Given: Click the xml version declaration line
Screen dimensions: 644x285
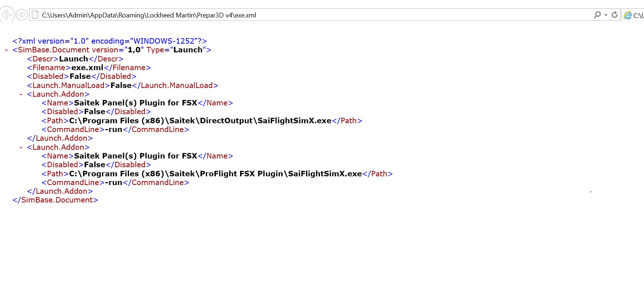Looking at the screenshot, I should click(110, 41).
